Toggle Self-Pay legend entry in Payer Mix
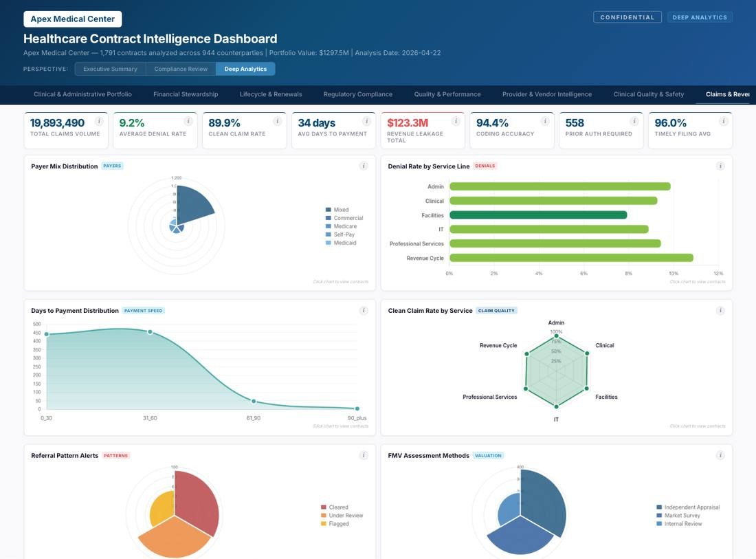Viewport: 756px width, 559px height. 340,234
